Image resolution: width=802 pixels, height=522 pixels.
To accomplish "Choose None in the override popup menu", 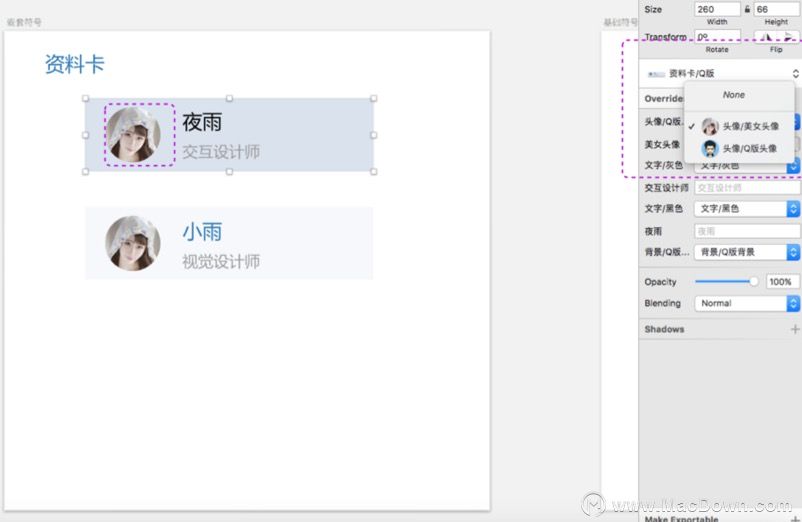I will click(x=733, y=95).
